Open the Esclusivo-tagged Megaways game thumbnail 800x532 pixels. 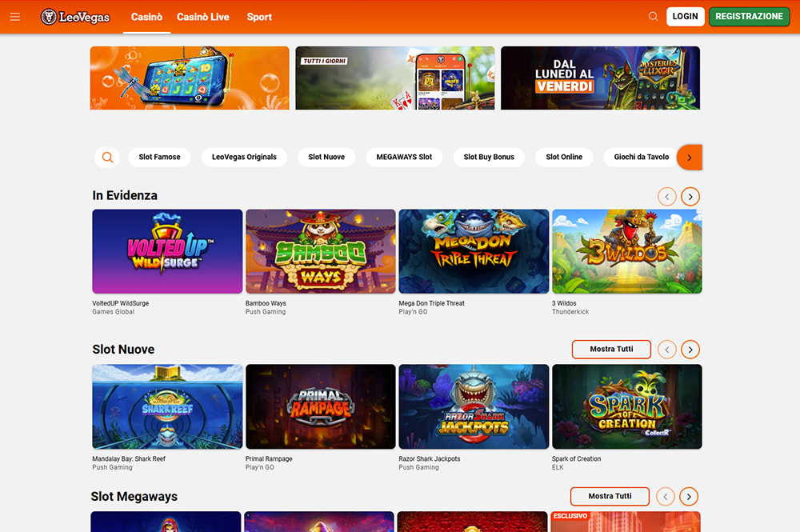tap(626, 522)
